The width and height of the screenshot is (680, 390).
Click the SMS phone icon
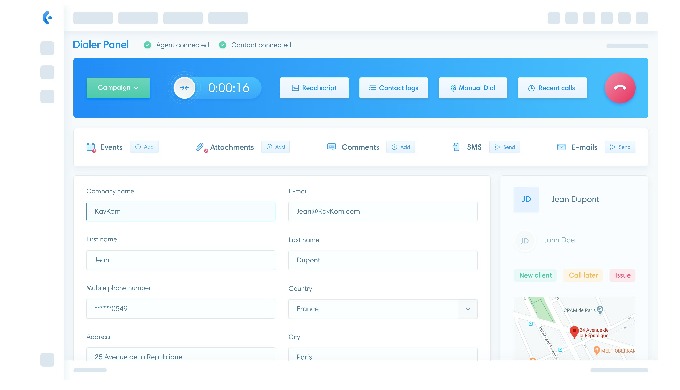click(456, 147)
